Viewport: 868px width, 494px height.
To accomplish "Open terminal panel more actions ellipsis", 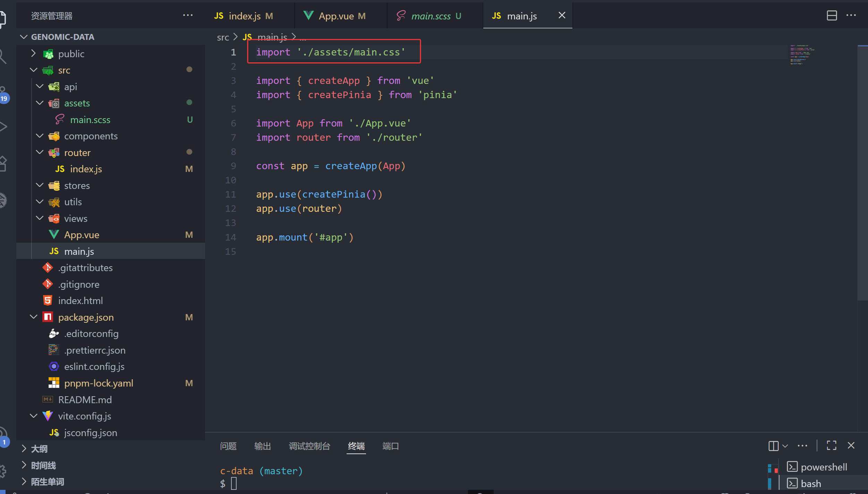I will (x=802, y=446).
